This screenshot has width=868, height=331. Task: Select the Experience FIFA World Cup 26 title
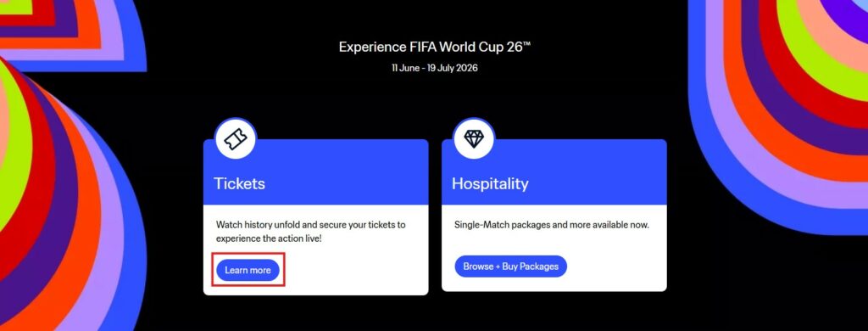435,48
